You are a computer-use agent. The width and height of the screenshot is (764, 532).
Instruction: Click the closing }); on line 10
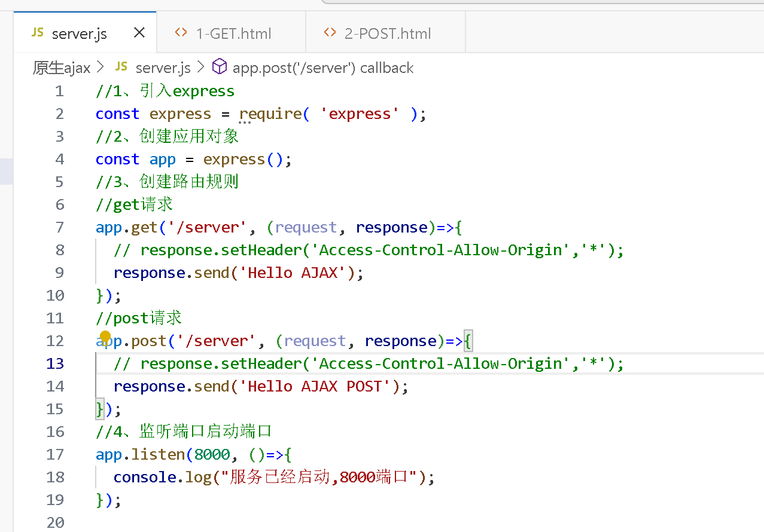point(108,295)
